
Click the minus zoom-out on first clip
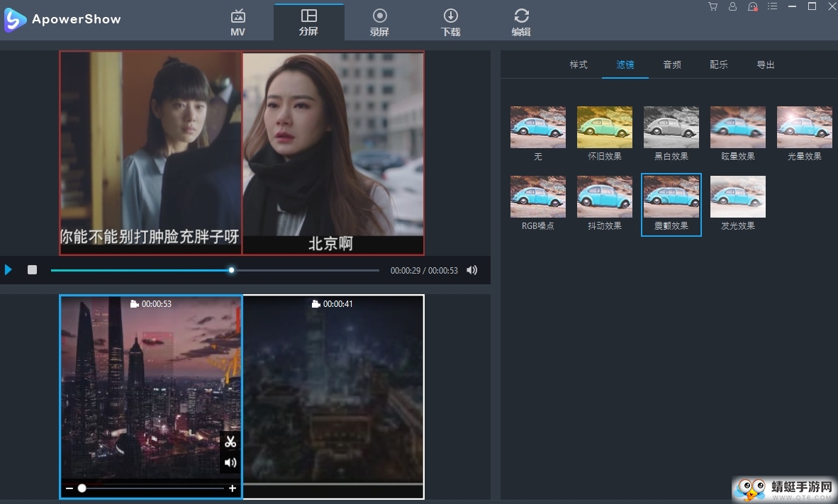69,488
